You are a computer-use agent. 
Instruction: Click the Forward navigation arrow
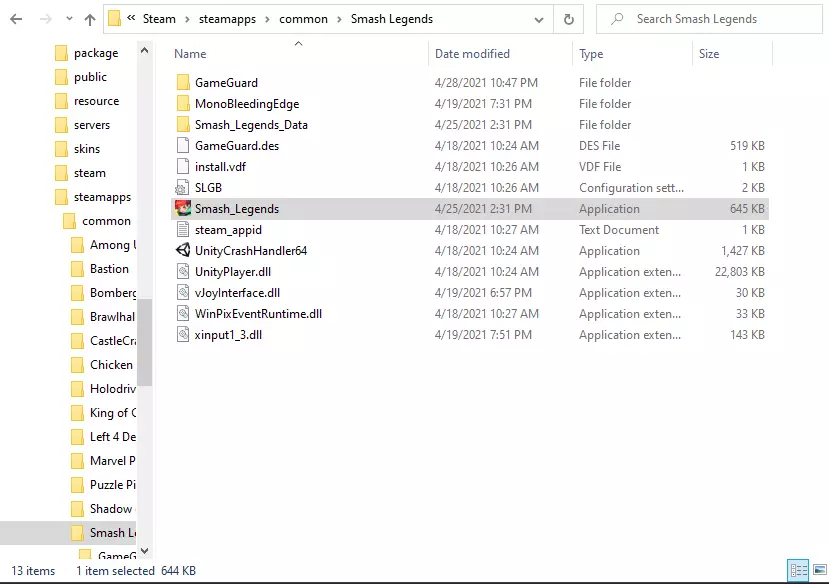click(46, 20)
